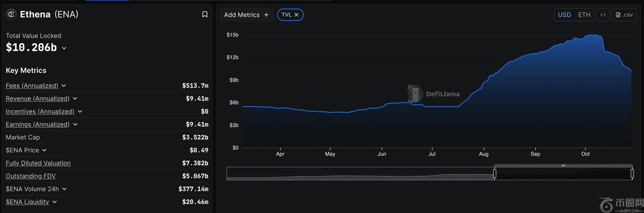644x213 pixels.
Task: Expand Fees (Annualized) details
Action: coord(64,86)
